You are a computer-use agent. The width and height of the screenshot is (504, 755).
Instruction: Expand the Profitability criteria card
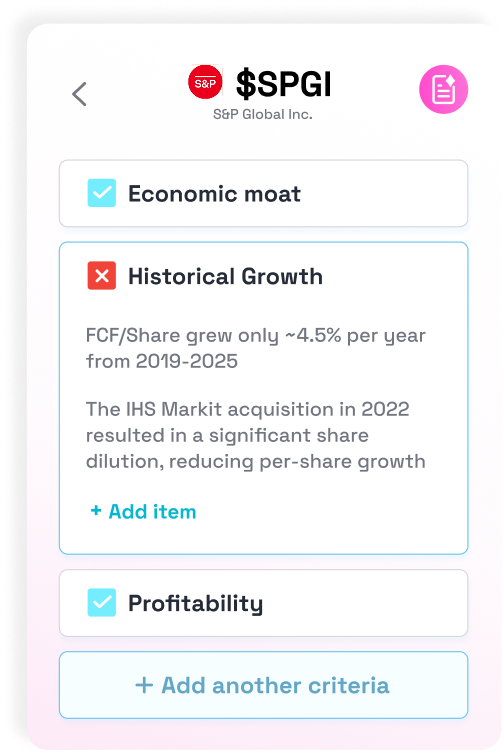pyautogui.click(x=263, y=603)
